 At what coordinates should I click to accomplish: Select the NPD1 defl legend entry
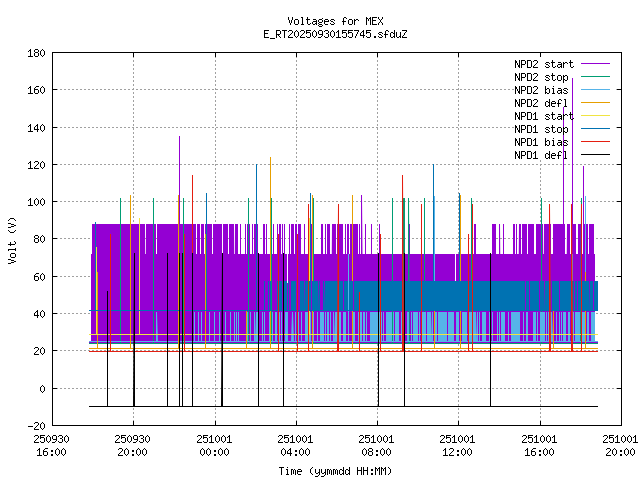click(541, 155)
